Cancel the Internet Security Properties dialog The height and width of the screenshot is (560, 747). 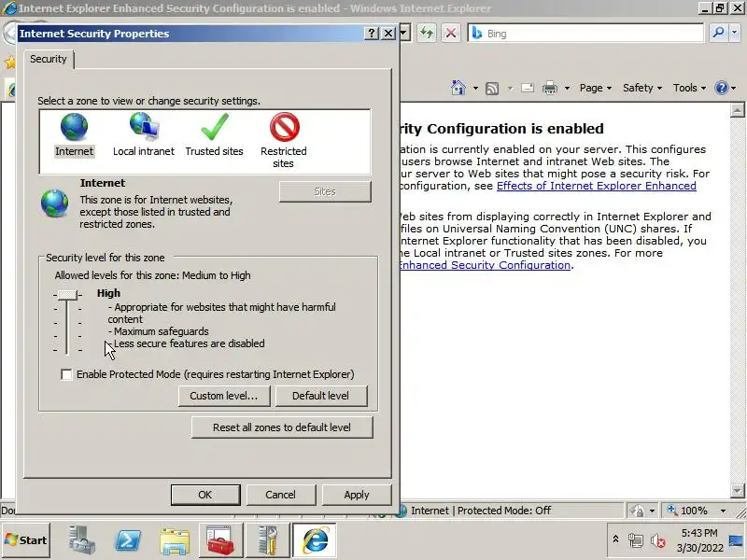click(281, 495)
